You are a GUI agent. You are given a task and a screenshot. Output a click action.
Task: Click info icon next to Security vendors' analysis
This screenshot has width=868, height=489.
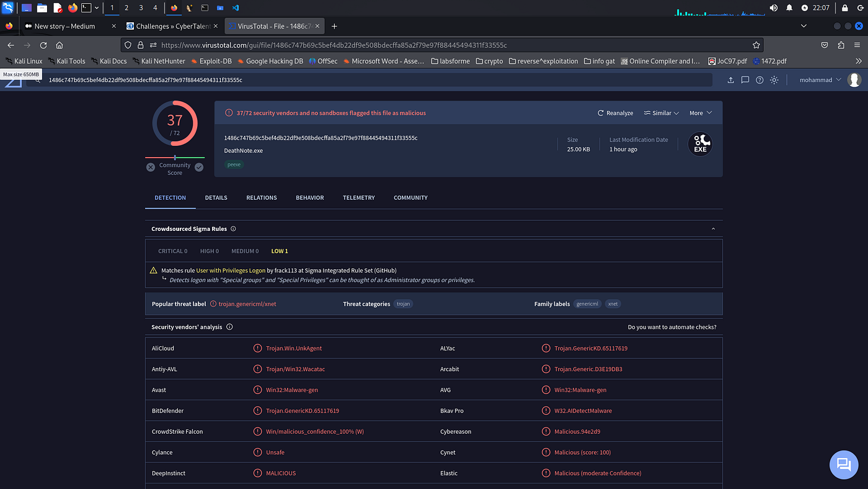(229, 327)
